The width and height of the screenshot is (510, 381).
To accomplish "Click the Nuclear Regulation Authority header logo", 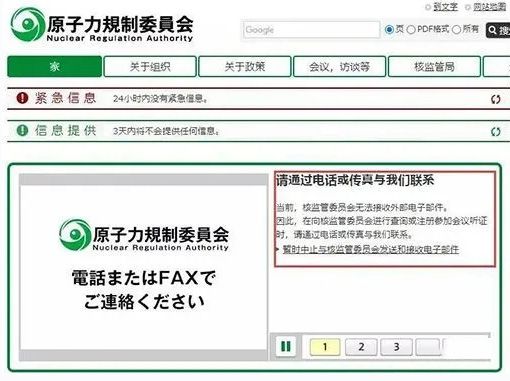I will click(102, 25).
